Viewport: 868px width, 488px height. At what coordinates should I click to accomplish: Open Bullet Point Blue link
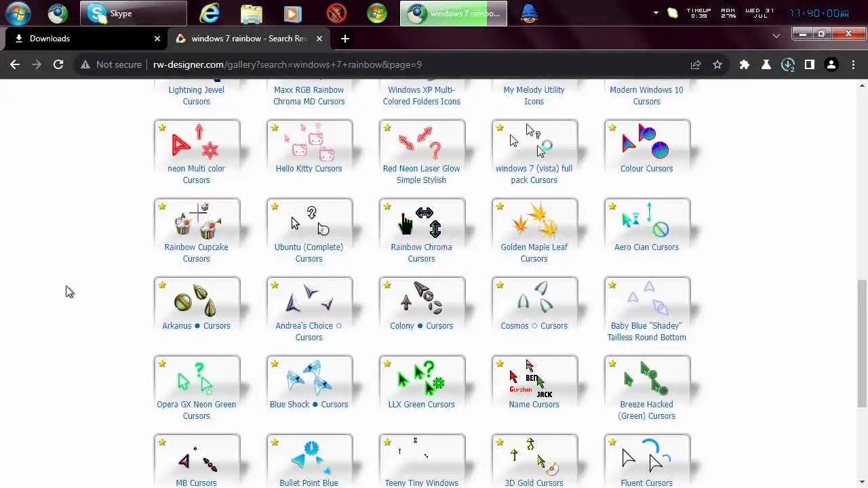[309, 483]
